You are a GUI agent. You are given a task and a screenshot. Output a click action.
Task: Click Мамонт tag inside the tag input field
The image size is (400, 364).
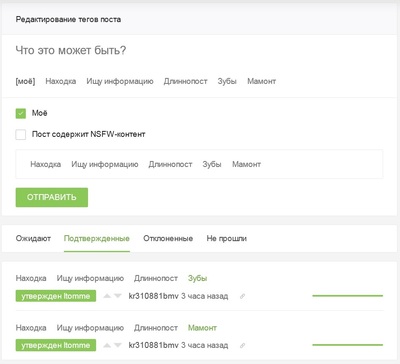click(x=247, y=164)
